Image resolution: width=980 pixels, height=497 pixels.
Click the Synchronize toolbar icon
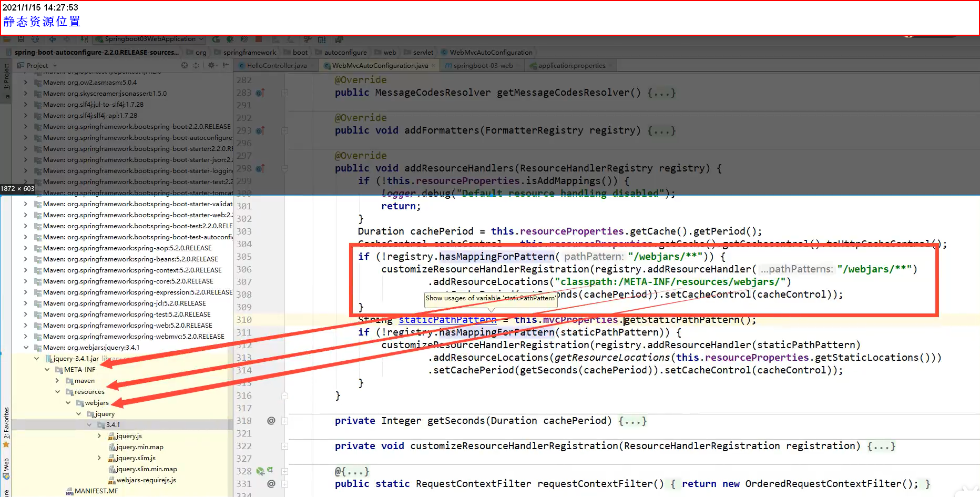click(x=35, y=39)
